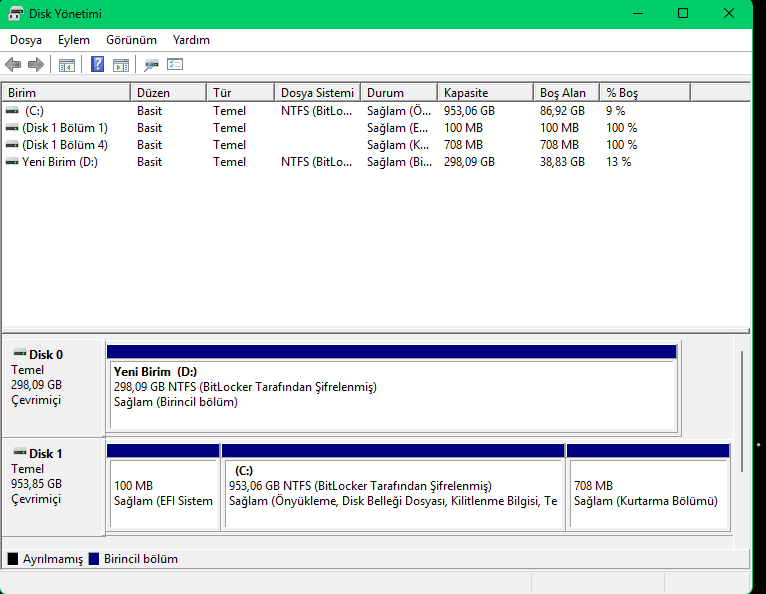Image resolution: width=766 pixels, height=594 pixels.
Task: Click the Birincil bölüm legend label
Action: tap(141, 559)
